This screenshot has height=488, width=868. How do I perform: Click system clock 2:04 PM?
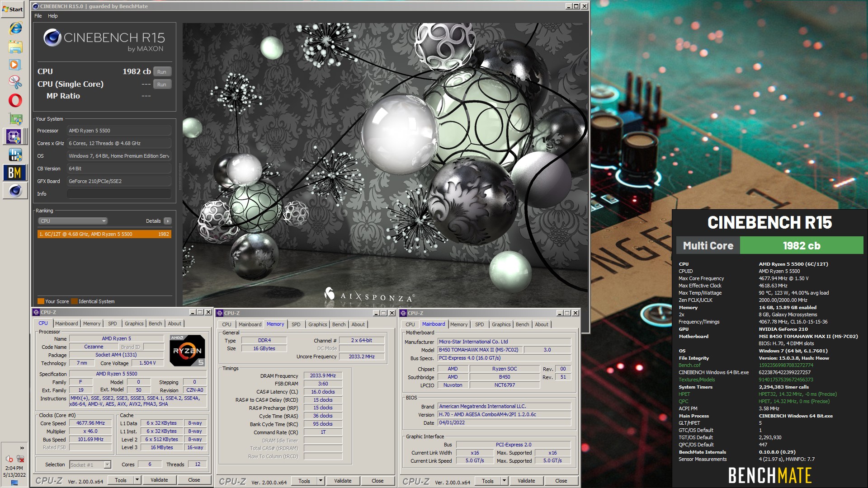pyautogui.click(x=14, y=468)
